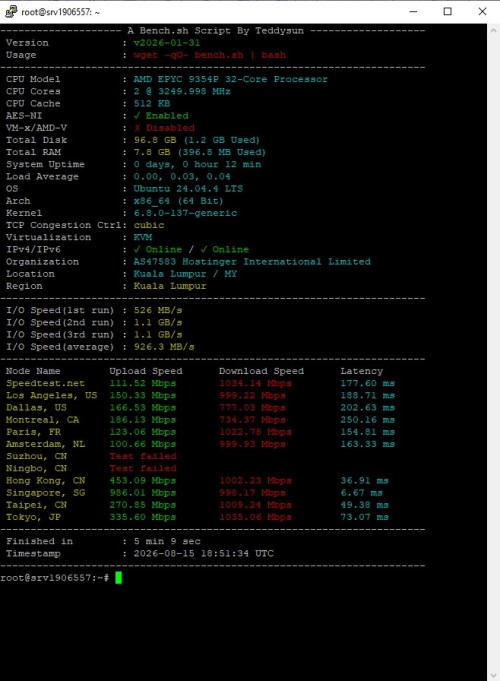The height and width of the screenshot is (681, 500).
Task: Click the version value v2026-01-31
Action: [x=167, y=43]
